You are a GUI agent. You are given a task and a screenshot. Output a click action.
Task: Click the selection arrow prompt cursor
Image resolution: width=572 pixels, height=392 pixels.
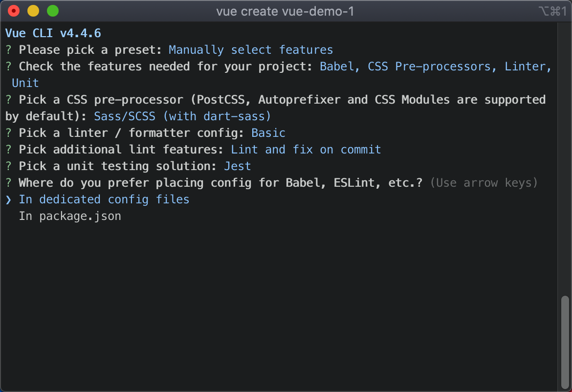tap(8, 200)
